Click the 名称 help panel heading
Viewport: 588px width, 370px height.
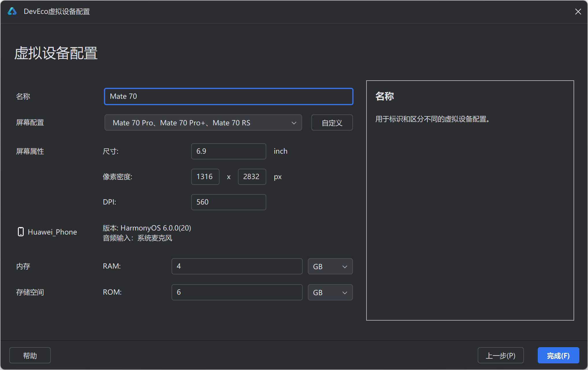[x=384, y=96]
